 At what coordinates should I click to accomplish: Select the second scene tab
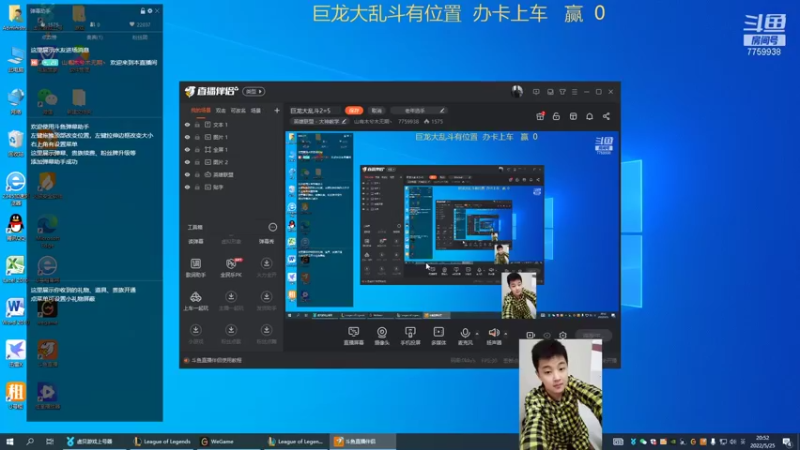pyautogui.click(x=220, y=110)
